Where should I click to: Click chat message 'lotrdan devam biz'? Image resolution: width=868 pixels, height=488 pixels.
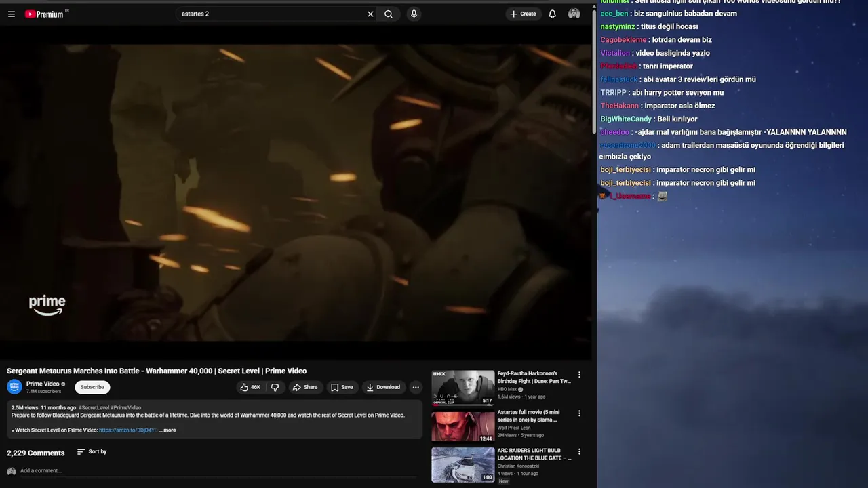[682, 40]
